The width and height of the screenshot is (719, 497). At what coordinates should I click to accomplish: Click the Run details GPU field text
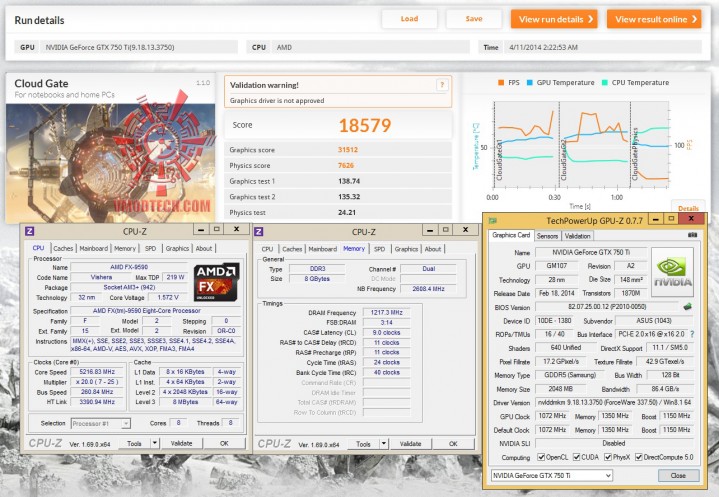coord(110,47)
